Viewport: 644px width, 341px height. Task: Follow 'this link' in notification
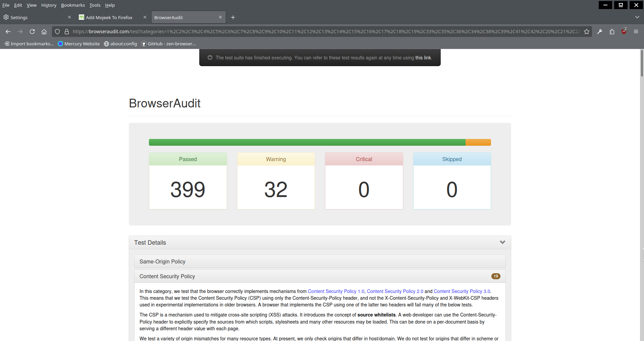pos(423,58)
